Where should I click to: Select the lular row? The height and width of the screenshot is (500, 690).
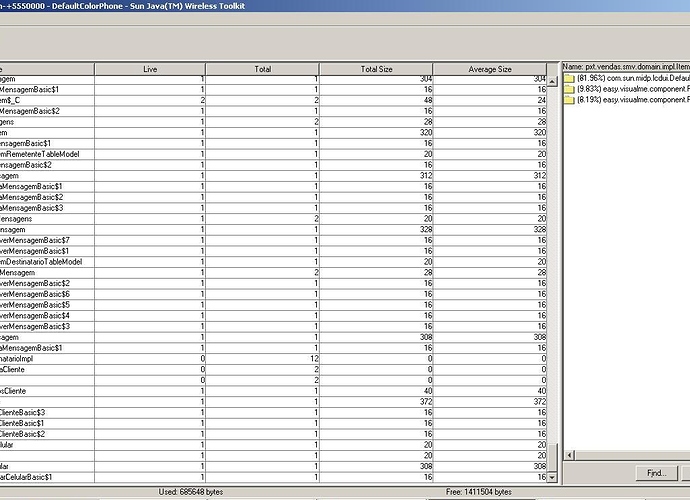(x=273, y=445)
